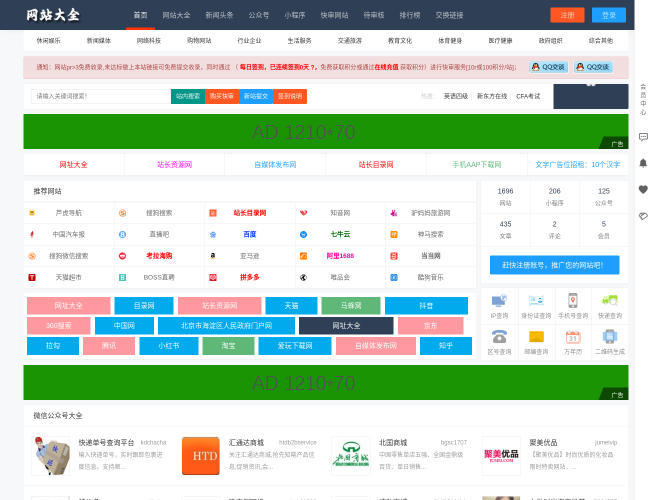Click the 赶快注册账号 promo button
The image size is (650, 500).
click(x=554, y=265)
